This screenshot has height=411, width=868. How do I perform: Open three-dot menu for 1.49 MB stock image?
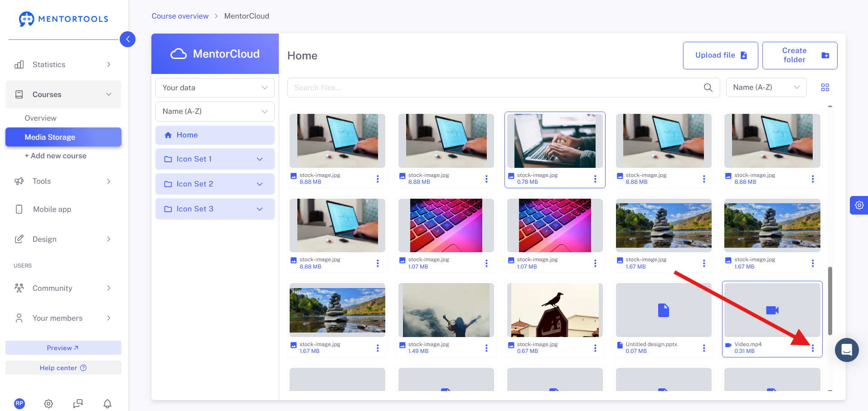486,348
